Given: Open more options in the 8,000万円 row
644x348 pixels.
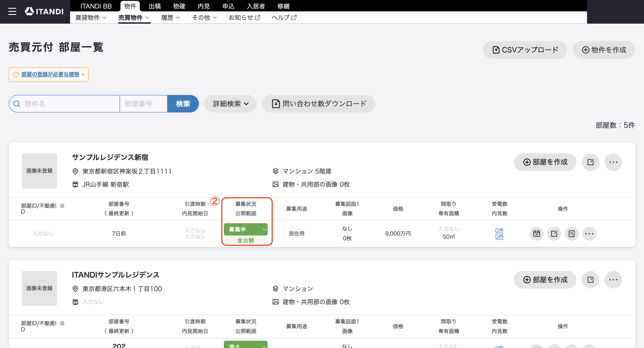Looking at the screenshot, I should click(589, 234).
